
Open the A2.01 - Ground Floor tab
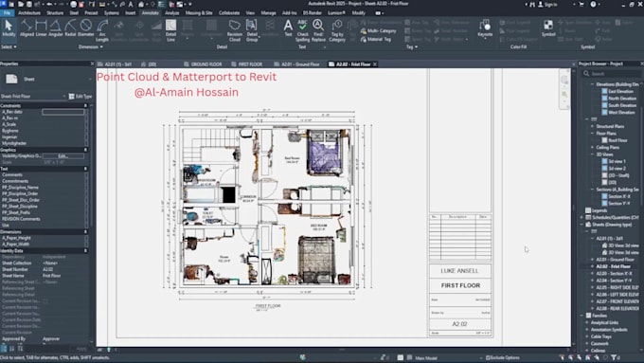[296, 64]
